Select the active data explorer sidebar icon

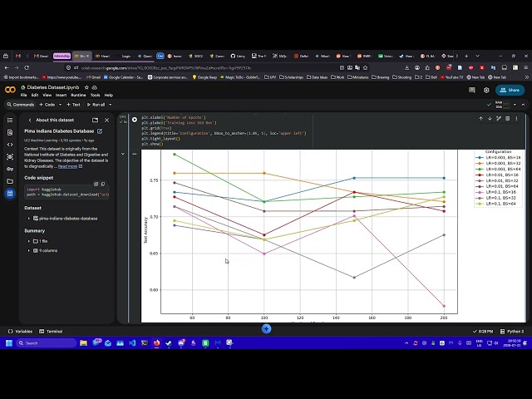point(10,194)
